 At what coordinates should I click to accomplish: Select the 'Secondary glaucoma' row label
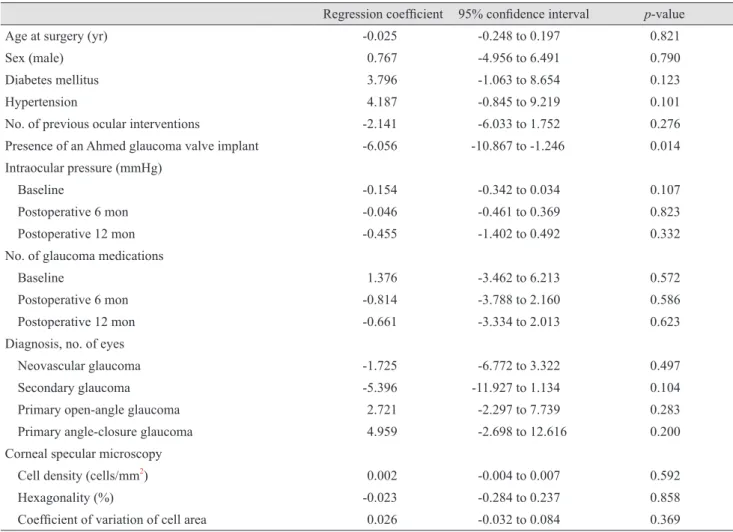click(74, 388)
